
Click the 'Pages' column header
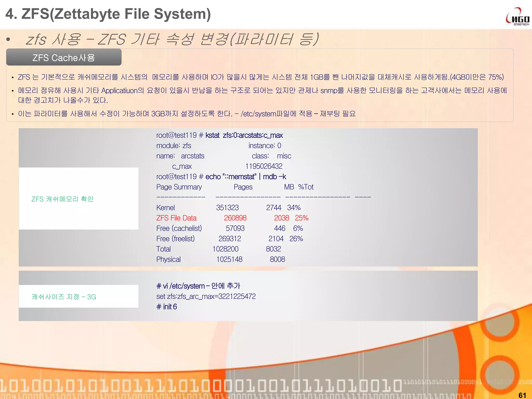(x=243, y=187)
